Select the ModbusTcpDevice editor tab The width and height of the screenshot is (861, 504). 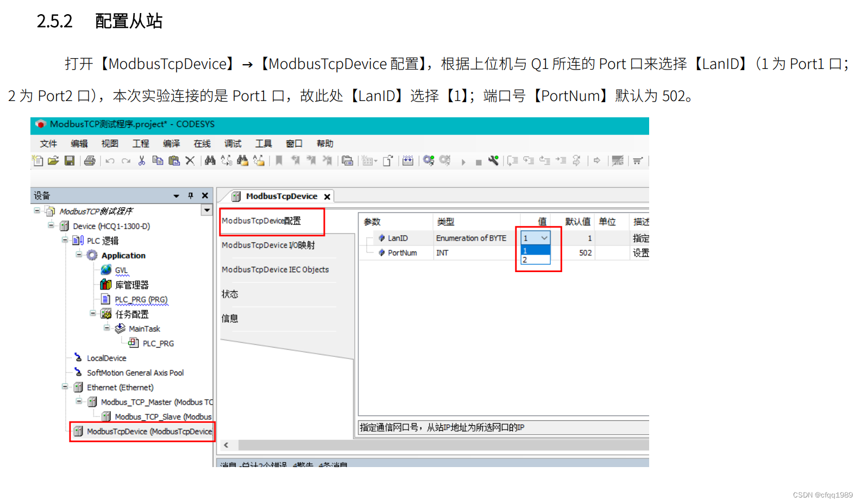[x=281, y=196]
